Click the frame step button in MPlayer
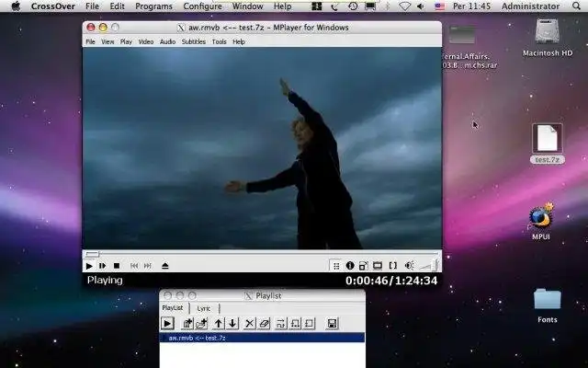The image size is (588, 368). coord(102,266)
